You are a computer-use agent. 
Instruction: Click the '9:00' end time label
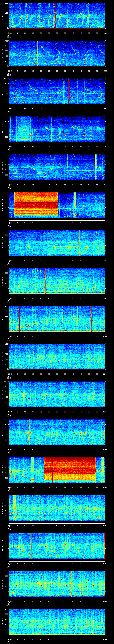click(105, 298)
